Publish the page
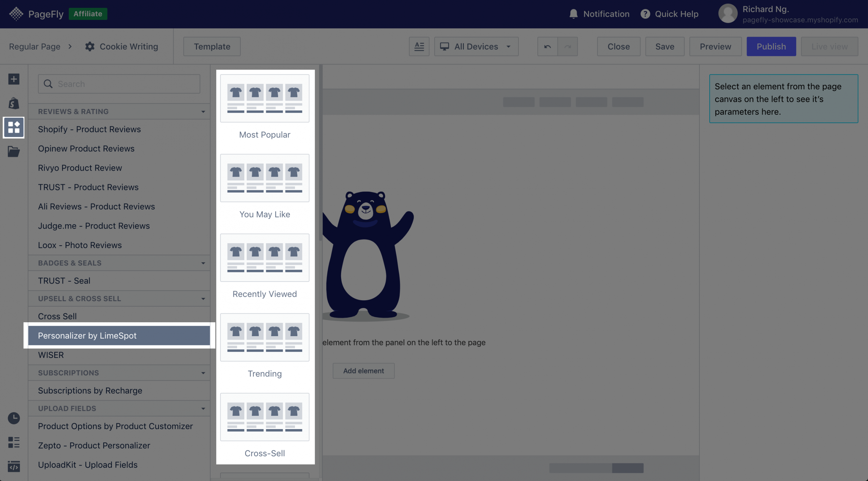 (771, 46)
